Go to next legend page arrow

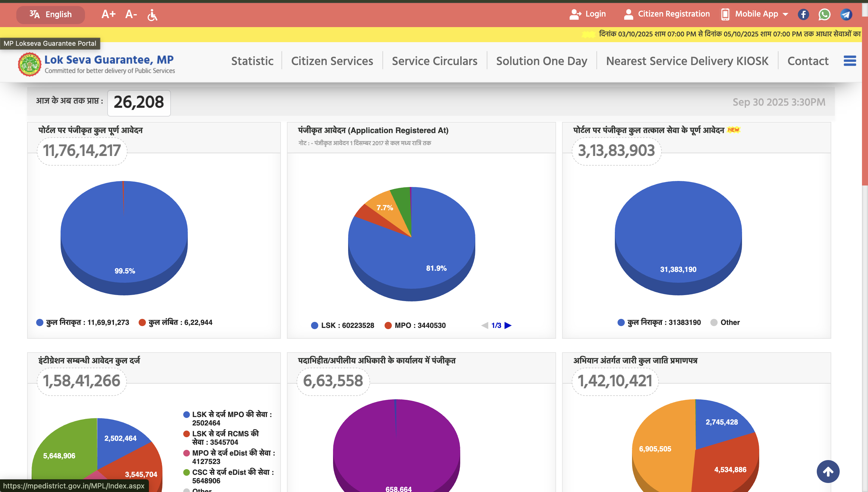(508, 325)
